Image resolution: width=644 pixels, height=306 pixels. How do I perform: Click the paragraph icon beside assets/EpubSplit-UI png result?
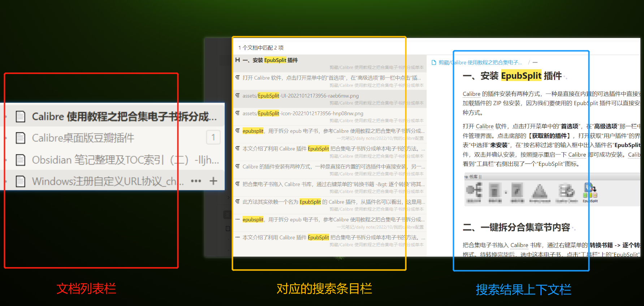click(238, 95)
